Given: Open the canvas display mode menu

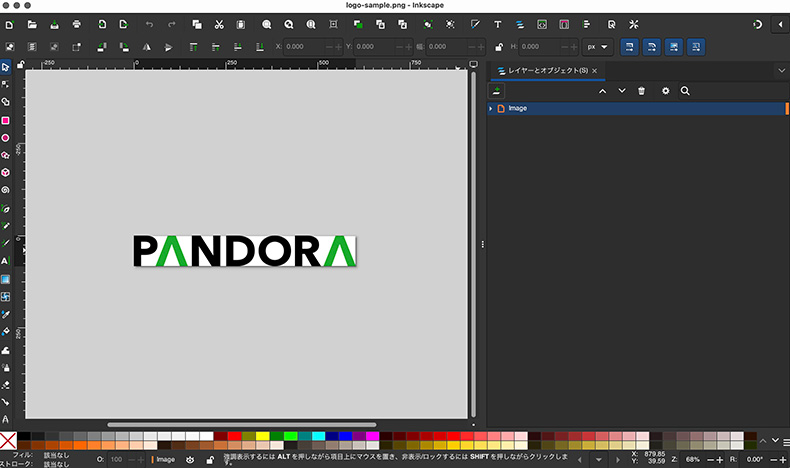Looking at the screenshot, I should [x=474, y=64].
